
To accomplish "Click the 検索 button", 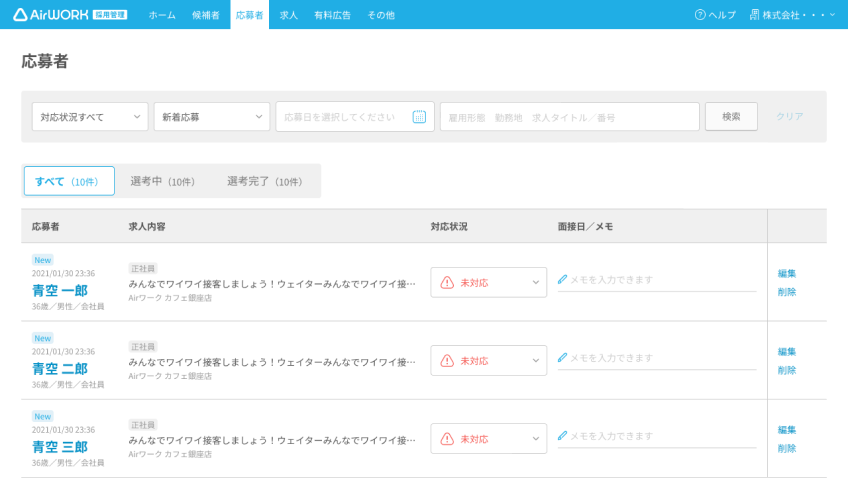I will click(x=731, y=117).
